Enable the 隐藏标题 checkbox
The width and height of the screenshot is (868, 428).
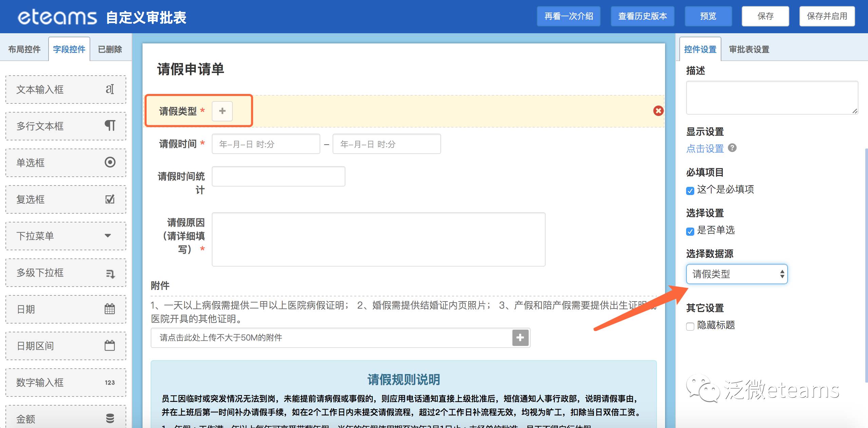tap(690, 326)
